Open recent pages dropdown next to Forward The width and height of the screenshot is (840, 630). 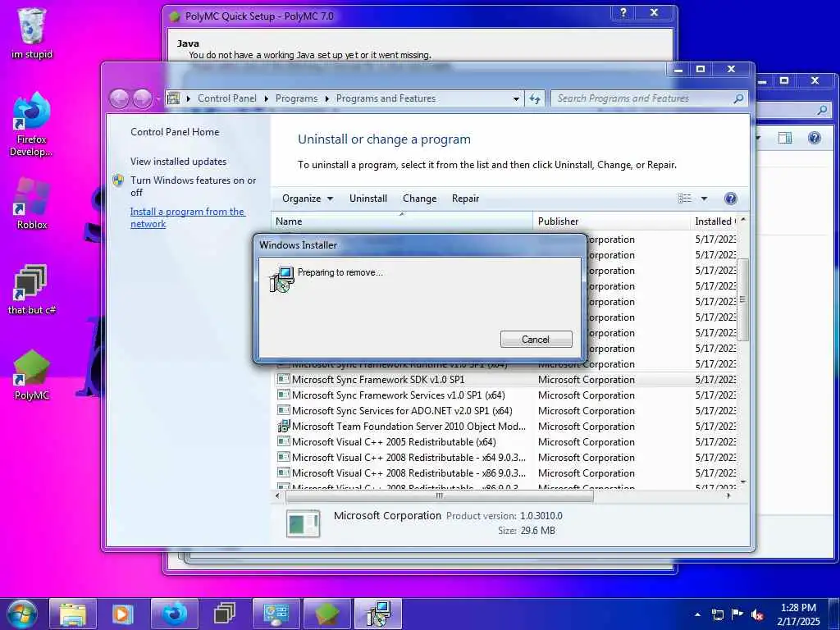click(157, 98)
